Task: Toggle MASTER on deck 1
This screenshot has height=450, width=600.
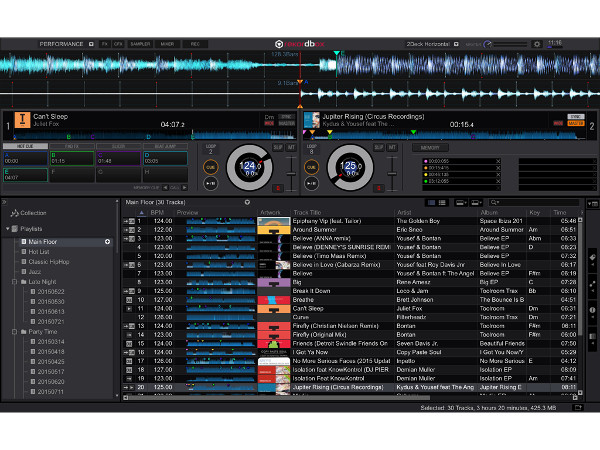Action: 287,123
